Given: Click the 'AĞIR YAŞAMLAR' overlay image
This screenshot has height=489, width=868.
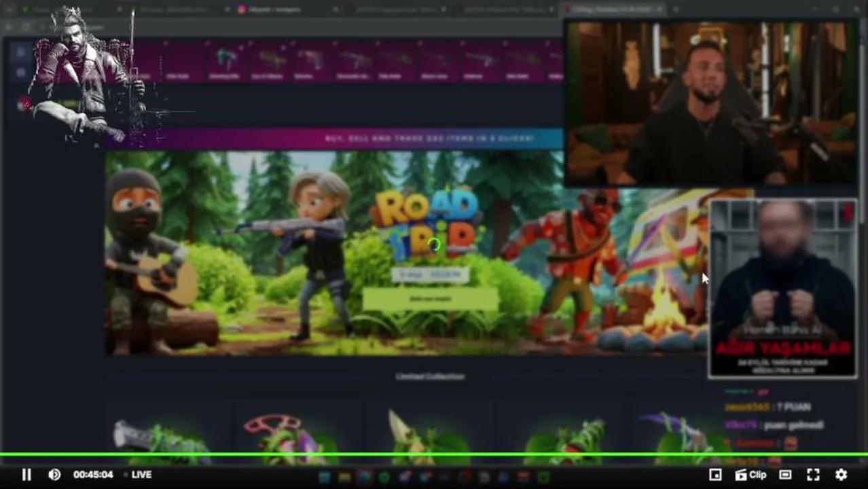Looking at the screenshot, I should pos(782,289).
